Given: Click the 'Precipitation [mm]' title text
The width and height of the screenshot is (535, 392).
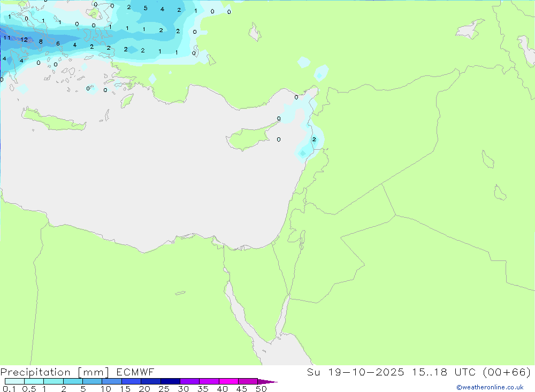Looking at the screenshot, I should (55, 372).
